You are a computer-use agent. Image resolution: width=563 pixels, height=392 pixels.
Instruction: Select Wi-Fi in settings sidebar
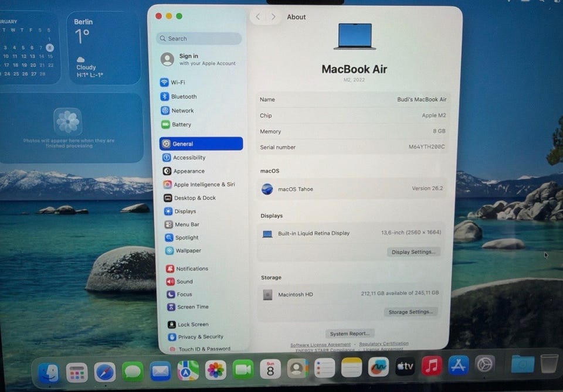(200, 82)
